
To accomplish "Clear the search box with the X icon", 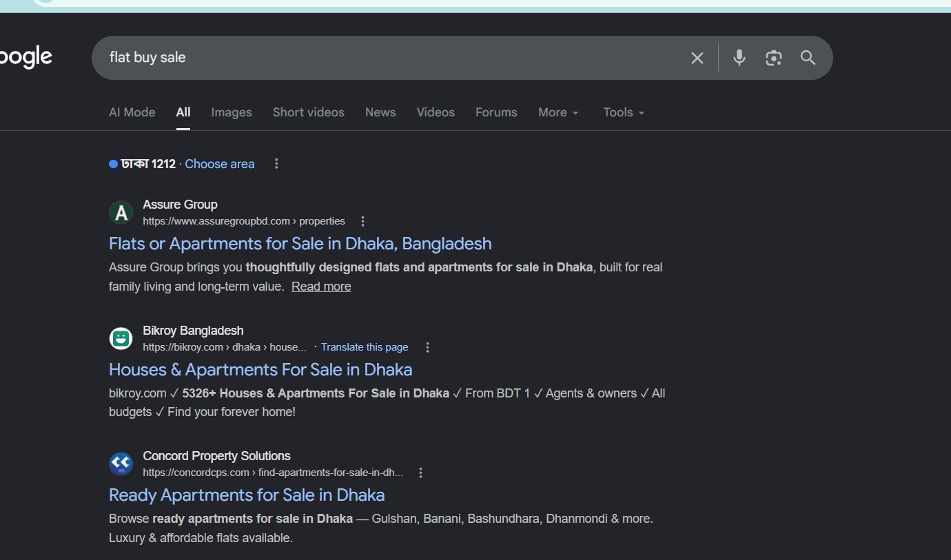I will pos(697,58).
